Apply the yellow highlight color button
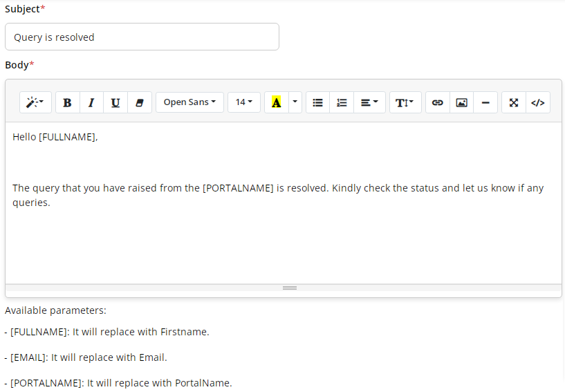This screenshot has height=392, width=565. click(276, 102)
